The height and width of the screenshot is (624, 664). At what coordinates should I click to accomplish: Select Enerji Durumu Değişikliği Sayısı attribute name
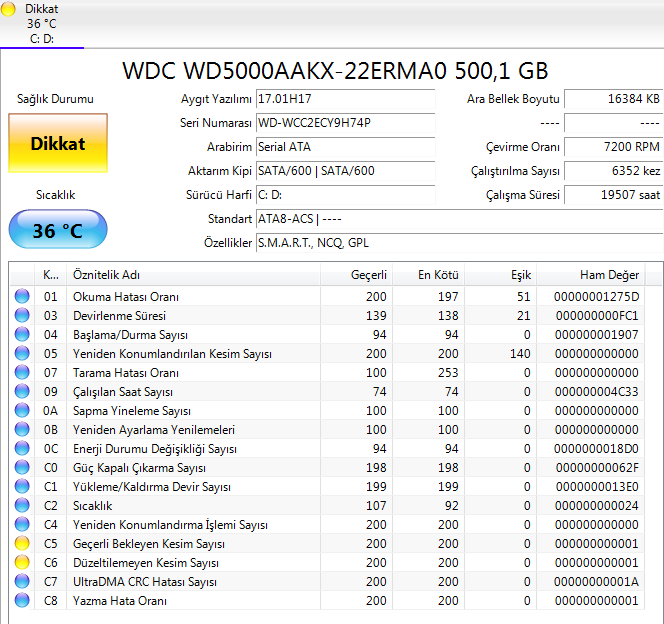point(155,449)
